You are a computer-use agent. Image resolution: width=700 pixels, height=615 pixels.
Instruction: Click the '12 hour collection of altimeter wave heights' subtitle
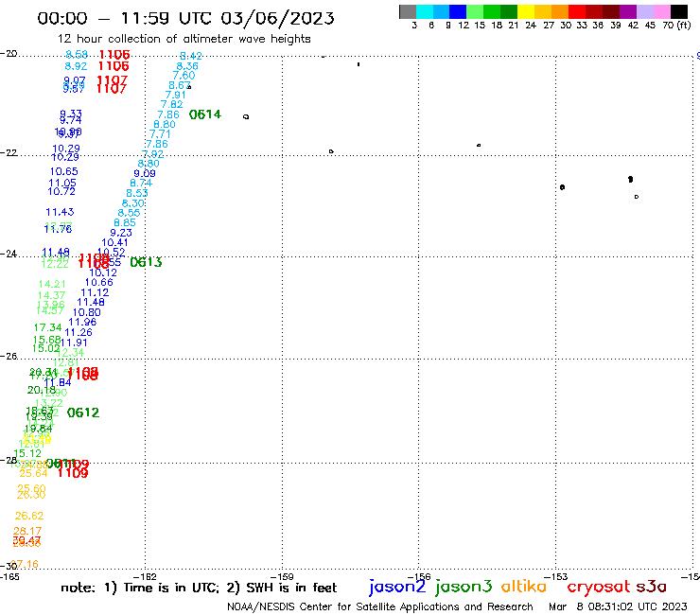click(184, 39)
